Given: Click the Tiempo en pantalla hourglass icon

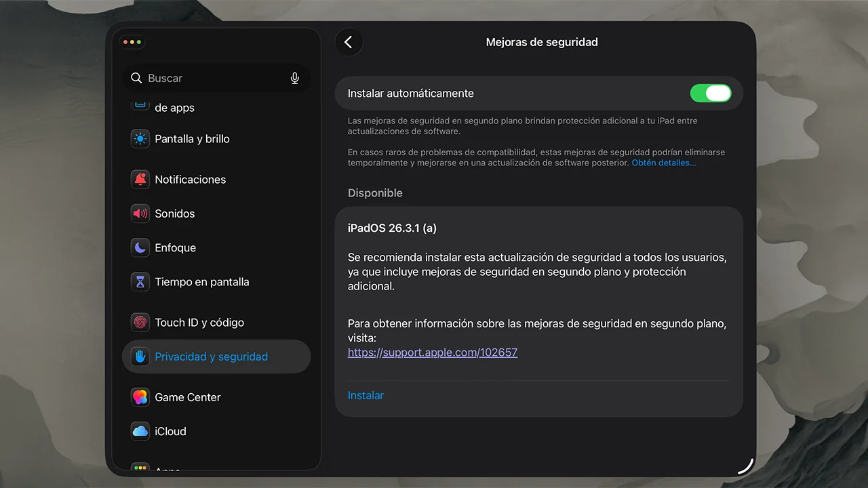Looking at the screenshot, I should pyautogui.click(x=140, y=282).
